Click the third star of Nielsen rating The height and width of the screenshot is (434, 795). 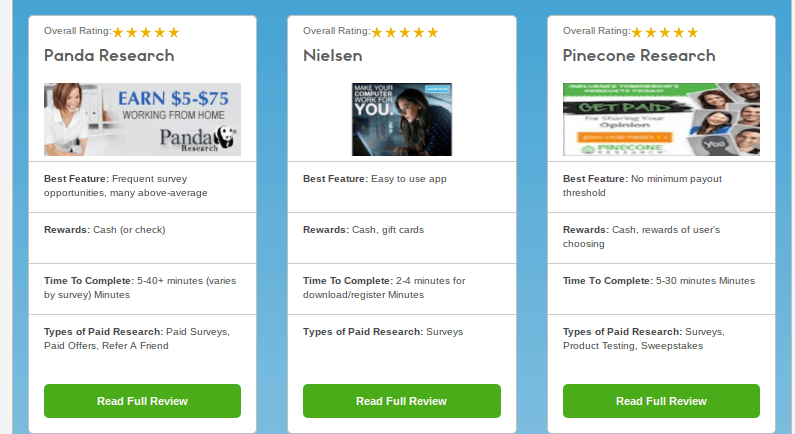[x=405, y=33]
